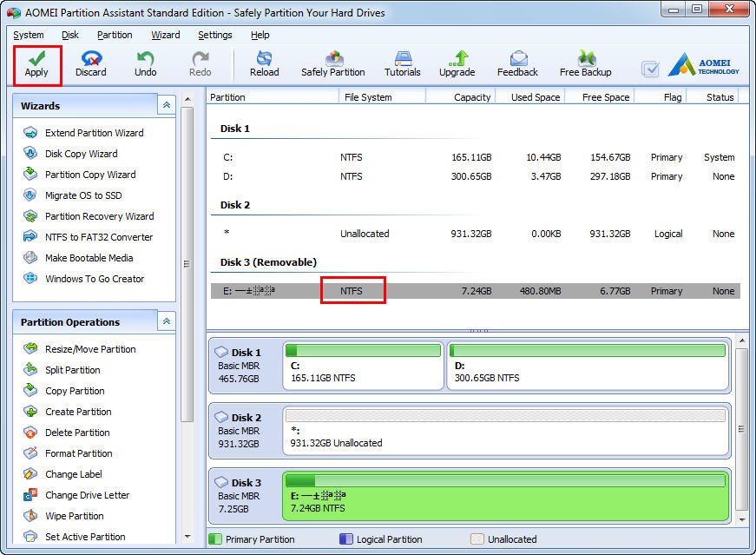The height and width of the screenshot is (555, 756).
Task: Open Safely Partition tool
Action: pyautogui.click(x=333, y=64)
